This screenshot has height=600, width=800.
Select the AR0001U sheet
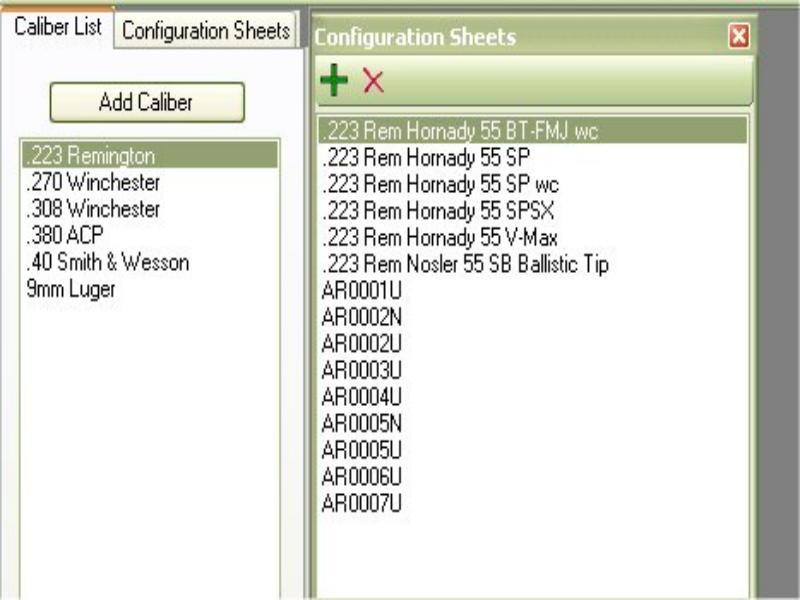(533, 290)
